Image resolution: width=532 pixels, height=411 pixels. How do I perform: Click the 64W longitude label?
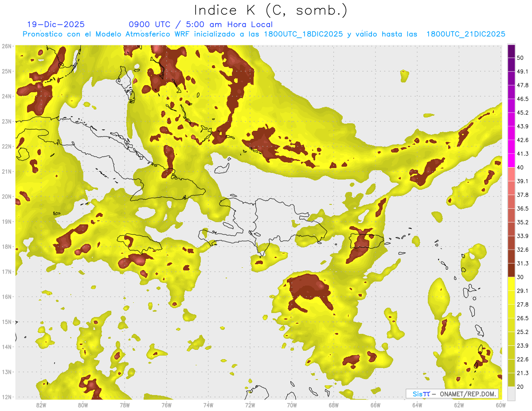(417, 405)
